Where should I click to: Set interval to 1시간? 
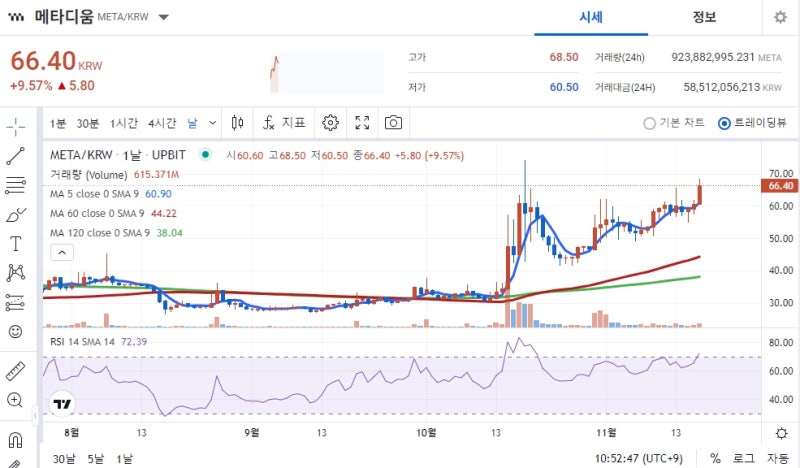pos(123,123)
